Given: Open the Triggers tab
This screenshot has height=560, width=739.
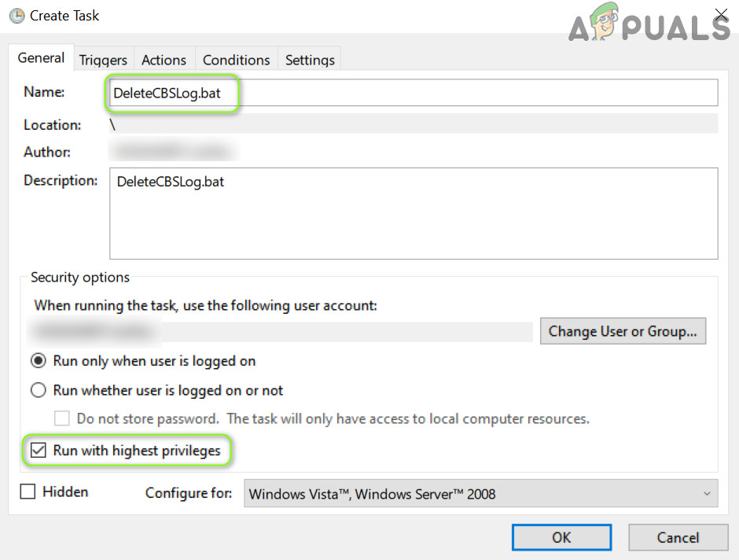Looking at the screenshot, I should (x=103, y=60).
